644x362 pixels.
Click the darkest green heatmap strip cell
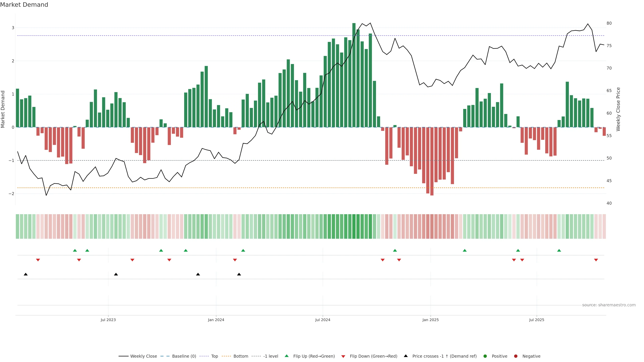(x=354, y=226)
